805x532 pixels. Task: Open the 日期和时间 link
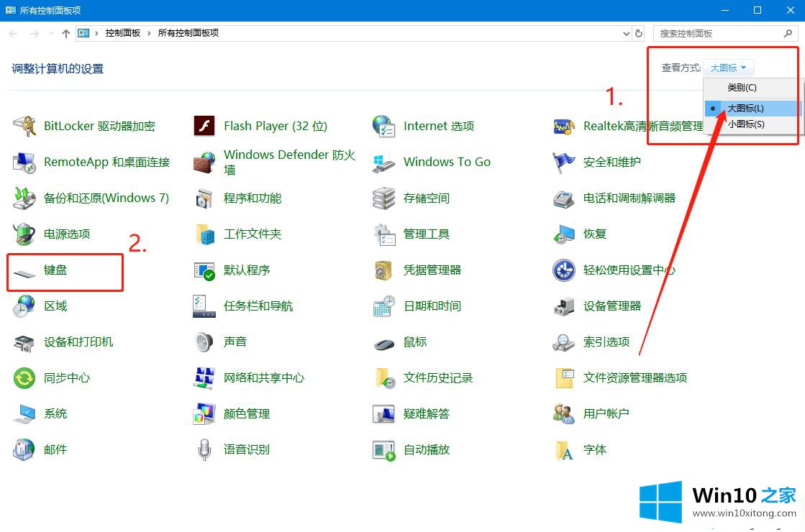pos(432,306)
